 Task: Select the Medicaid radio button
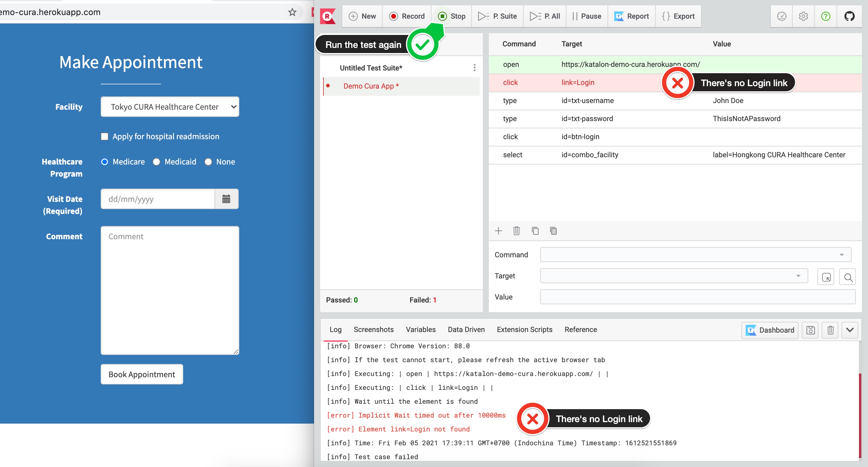[x=156, y=162]
